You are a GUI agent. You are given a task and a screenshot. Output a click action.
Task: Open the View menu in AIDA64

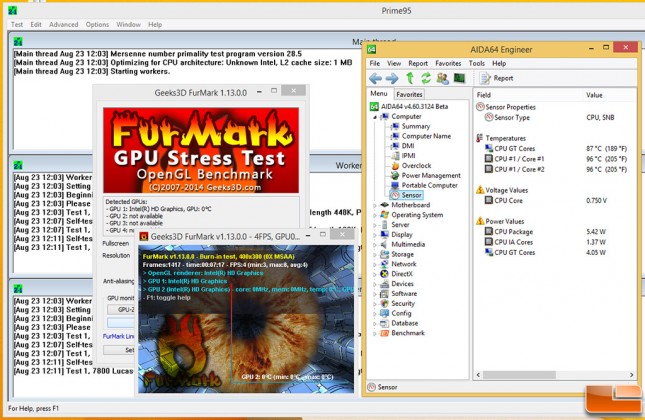(394, 63)
